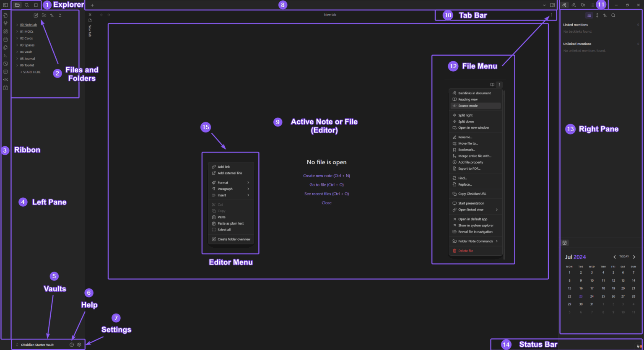Toggle the right sidebar

click(552, 5)
